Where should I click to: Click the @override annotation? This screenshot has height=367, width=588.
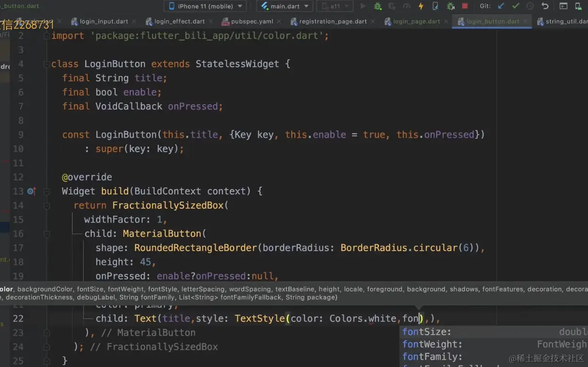coord(87,177)
